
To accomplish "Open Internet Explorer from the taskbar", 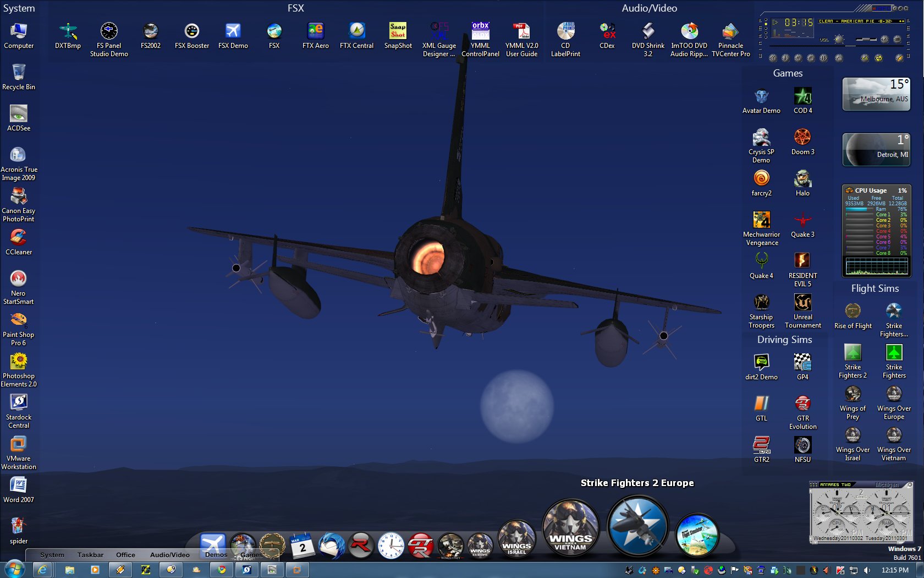I will (42, 570).
